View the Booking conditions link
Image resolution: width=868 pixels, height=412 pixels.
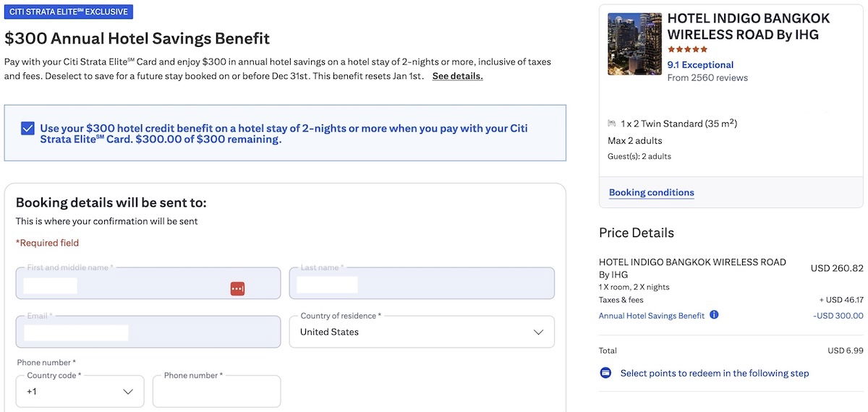(x=651, y=192)
